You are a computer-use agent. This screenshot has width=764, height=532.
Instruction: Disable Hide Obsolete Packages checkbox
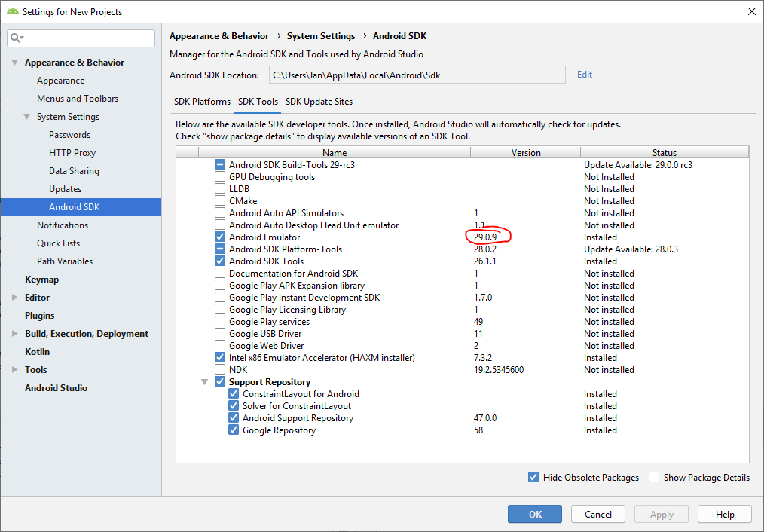[x=533, y=478]
